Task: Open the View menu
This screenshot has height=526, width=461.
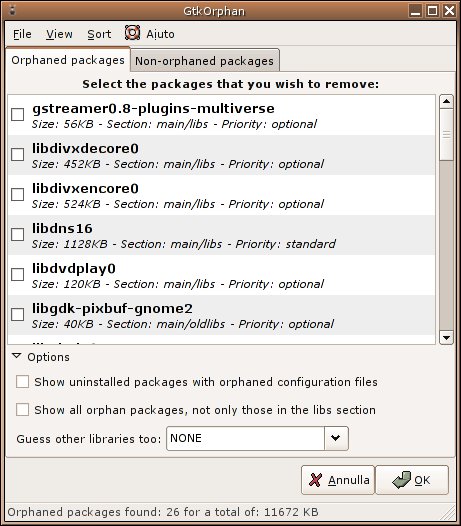Action: point(59,34)
